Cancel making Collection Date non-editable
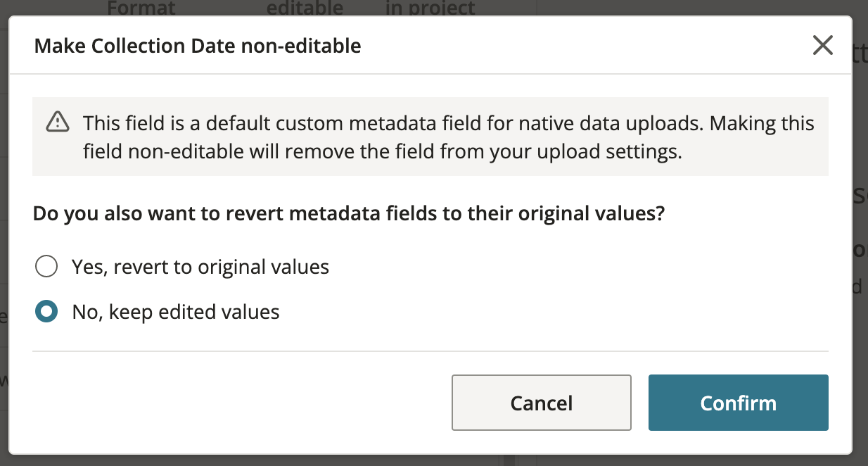This screenshot has width=868, height=466. tap(542, 403)
